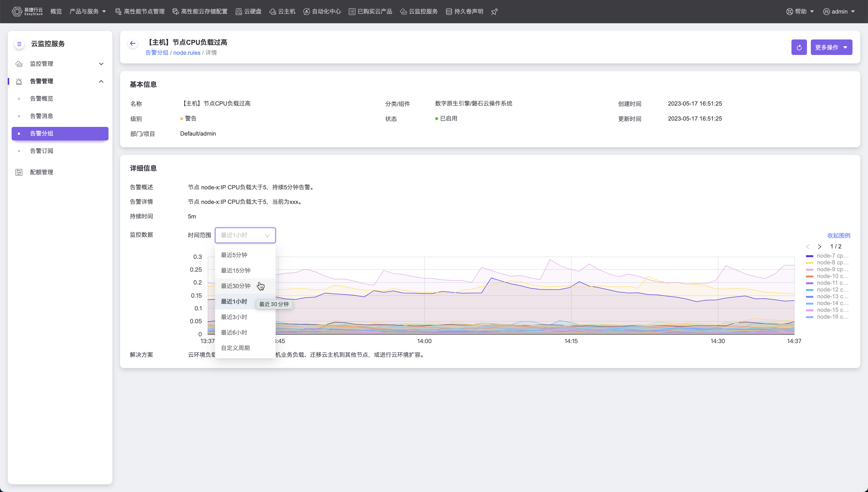Open 自动化中心 in the top bar
The image size is (868, 492).
click(322, 11)
